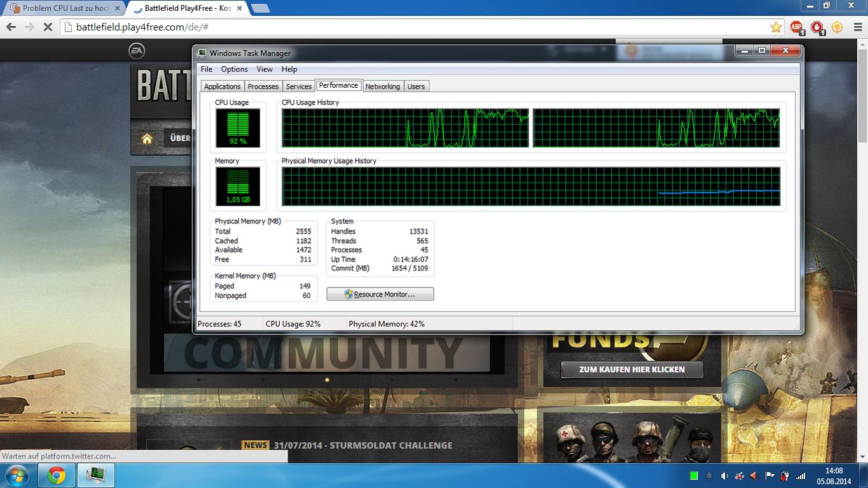Open a new Chrome tab
The height and width of the screenshot is (488, 868).
260,8
